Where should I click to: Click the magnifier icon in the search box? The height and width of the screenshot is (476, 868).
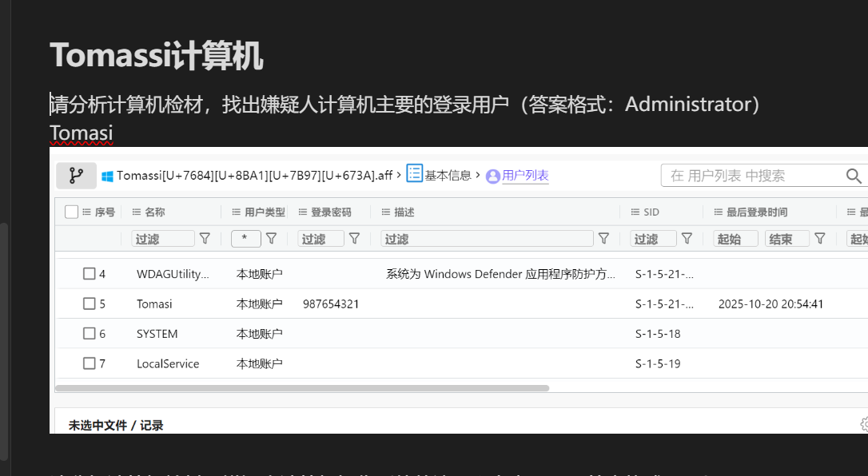[x=854, y=175]
